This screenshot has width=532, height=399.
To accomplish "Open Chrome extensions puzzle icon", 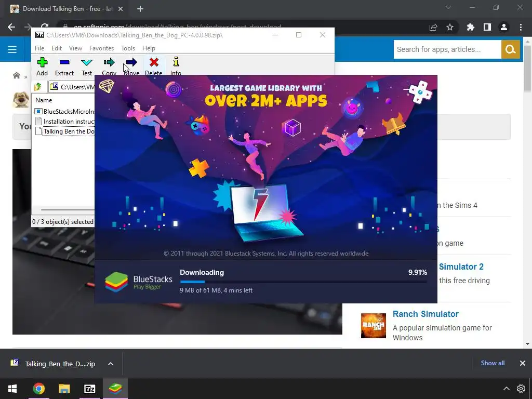I will [x=470, y=27].
